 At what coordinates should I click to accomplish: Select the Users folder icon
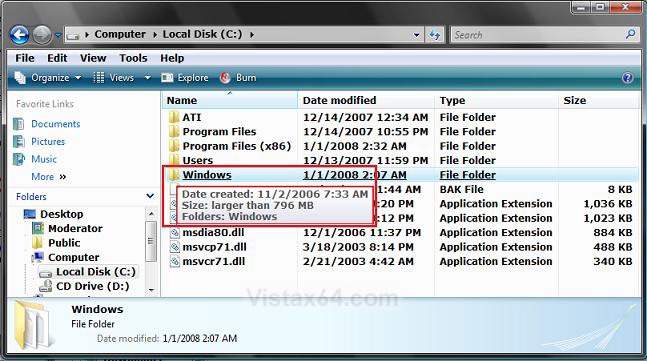click(174, 160)
